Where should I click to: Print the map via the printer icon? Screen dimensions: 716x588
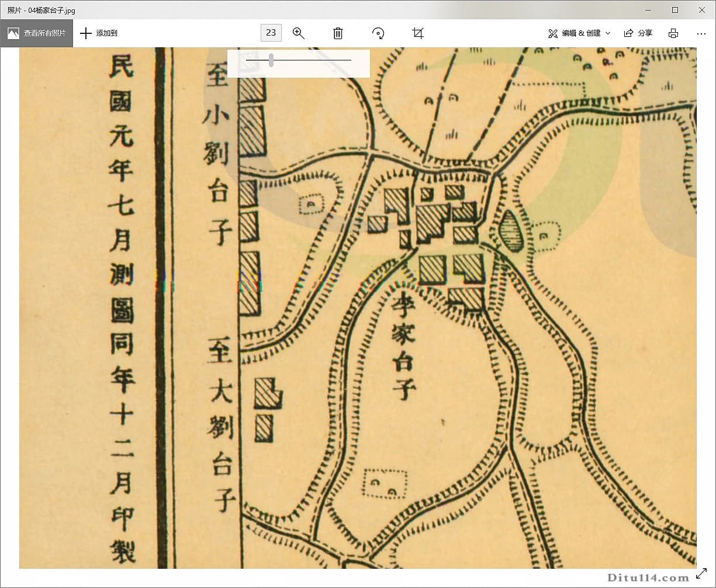pos(673,33)
